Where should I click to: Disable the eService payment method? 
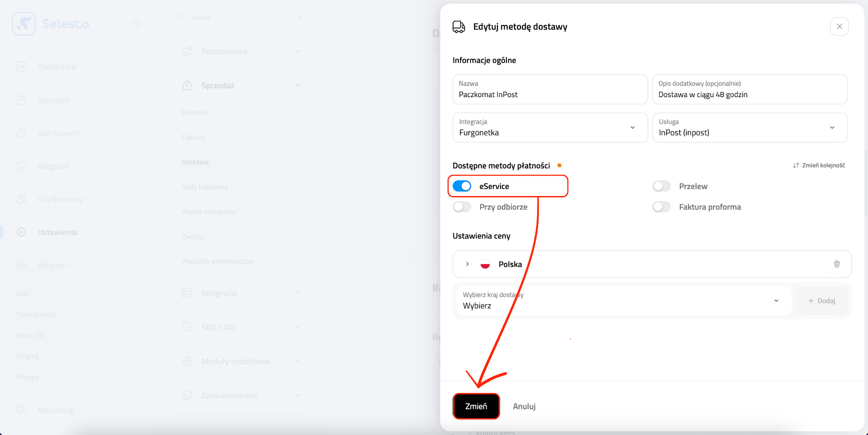462,186
